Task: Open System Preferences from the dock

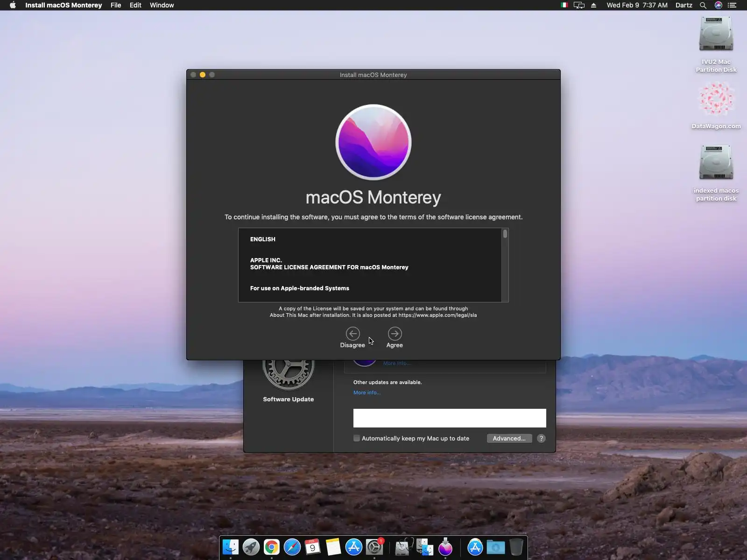Action: [374, 547]
